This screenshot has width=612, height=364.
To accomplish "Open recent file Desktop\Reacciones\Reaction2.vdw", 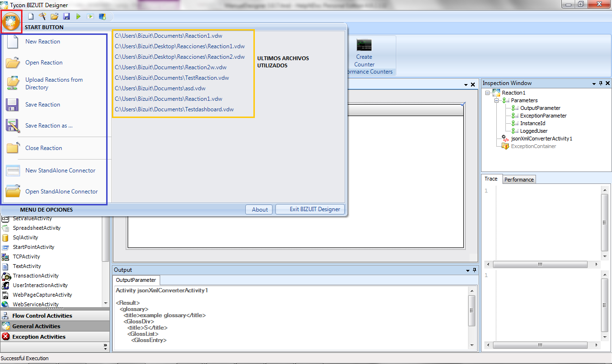I will [180, 57].
